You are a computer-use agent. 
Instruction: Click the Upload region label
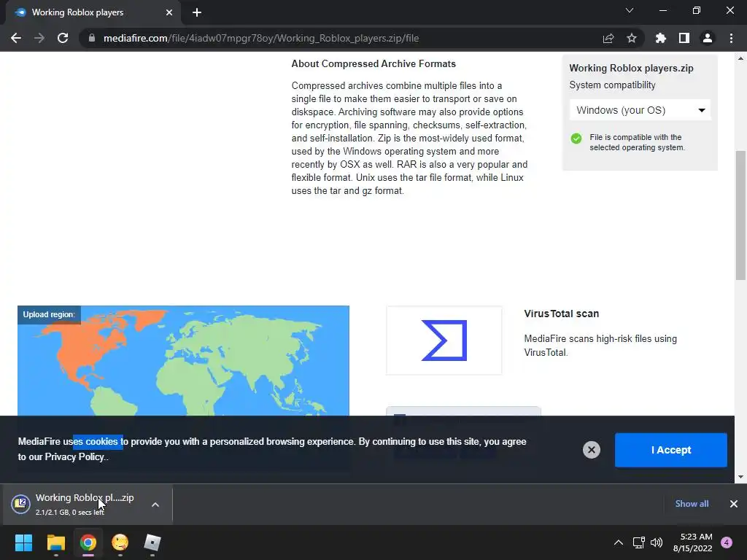coord(49,314)
